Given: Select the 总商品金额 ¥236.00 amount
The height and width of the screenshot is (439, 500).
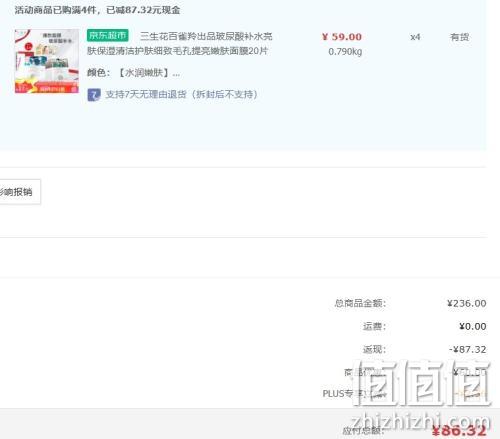Looking at the screenshot, I should coord(467,303).
